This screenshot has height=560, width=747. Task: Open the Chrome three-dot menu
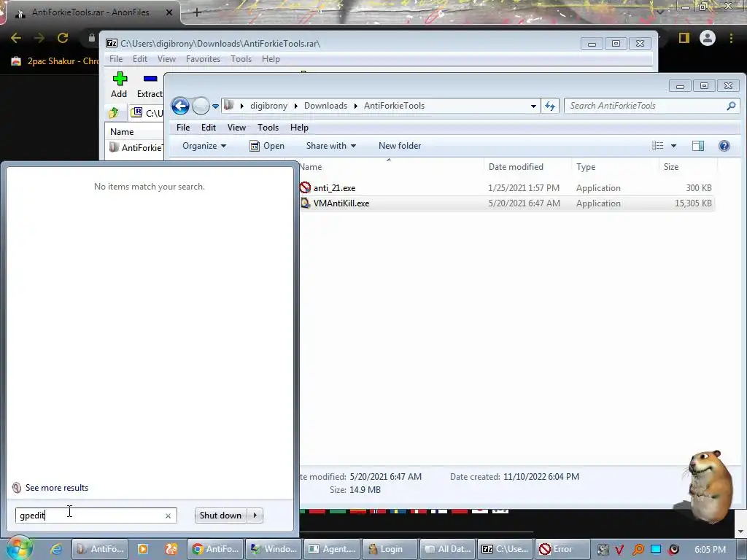[731, 38]
